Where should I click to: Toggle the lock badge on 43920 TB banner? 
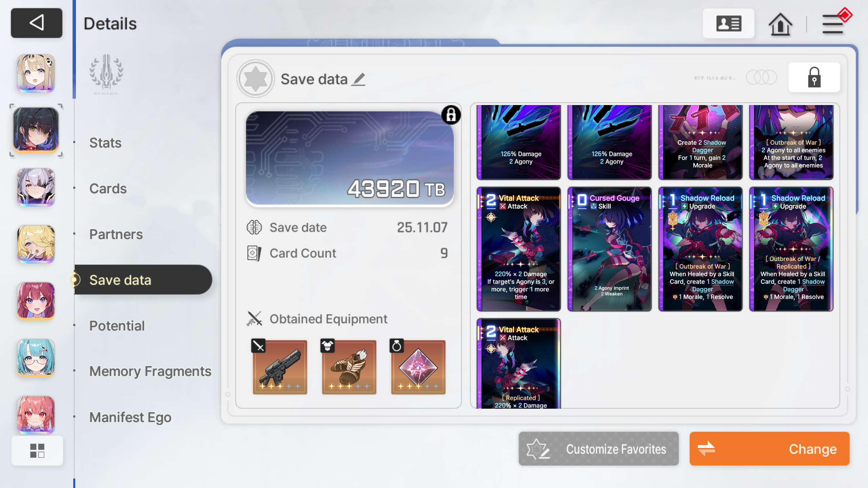pyautogui.click(x=451, y=115)
